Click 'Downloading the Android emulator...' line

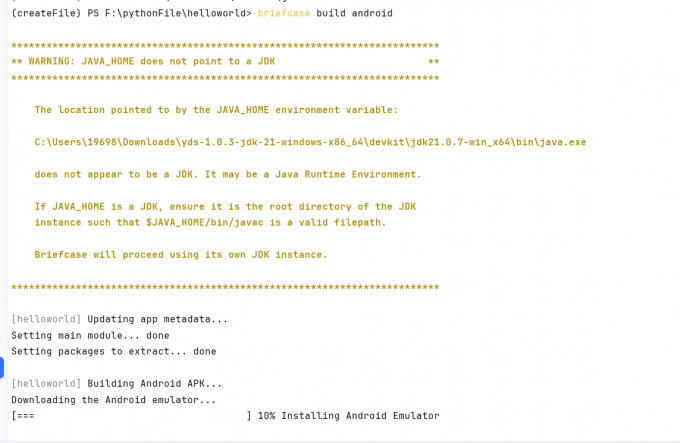[113, 400]
